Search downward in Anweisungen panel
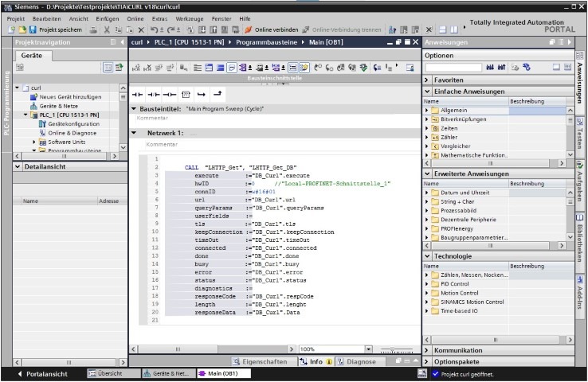Image resolution: width=588 pixels, height=382 pixels. [x=490, y=68]
